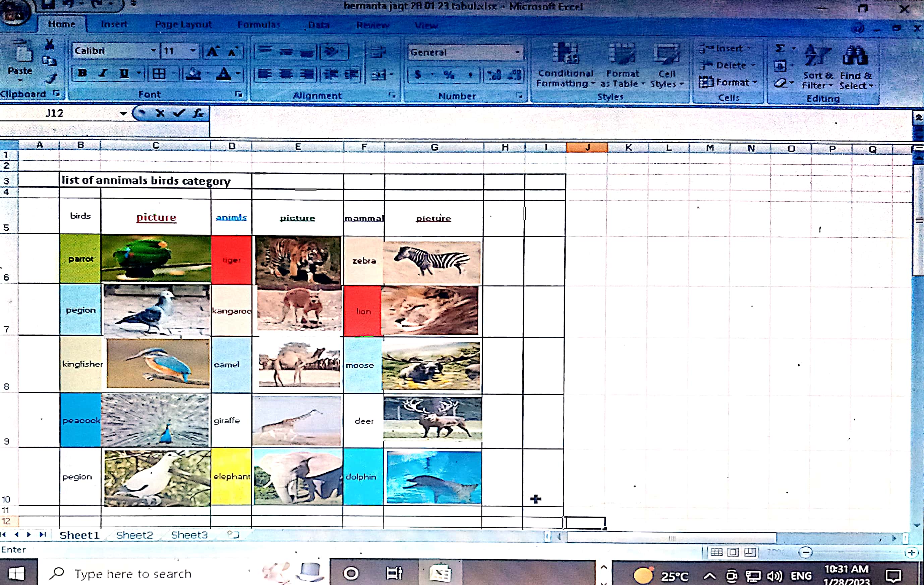Open the Sheet2 worksheet tab
This screenshot has width=924, height=585.
[134, 535]
